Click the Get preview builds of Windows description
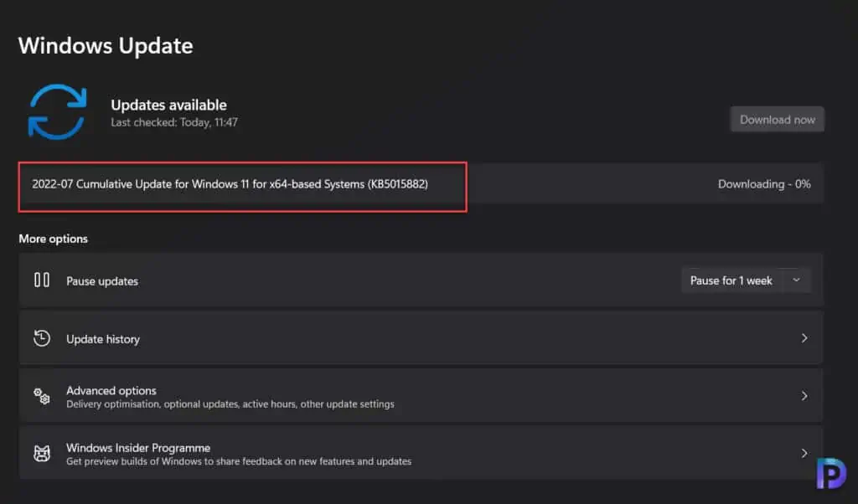Screen dimensions: 858x504 coord(239,461)
